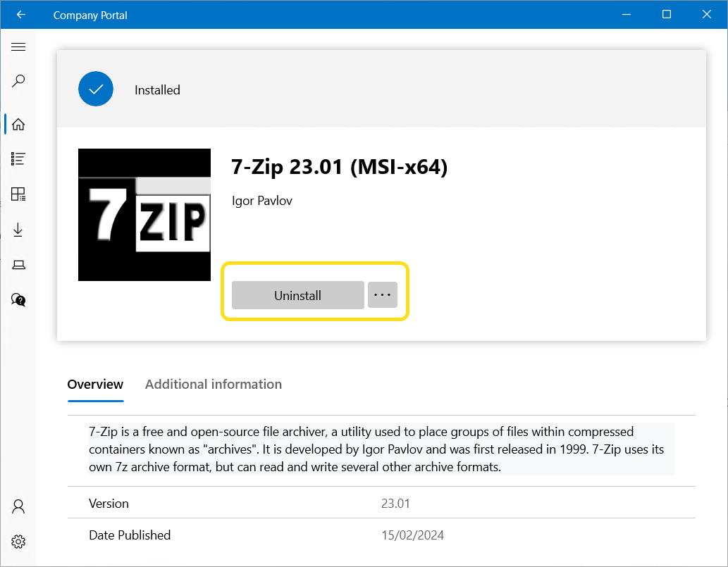This screenshot has height=567, width=728.
Task: Open the more options ellipsis button
Action: (383, 294)
